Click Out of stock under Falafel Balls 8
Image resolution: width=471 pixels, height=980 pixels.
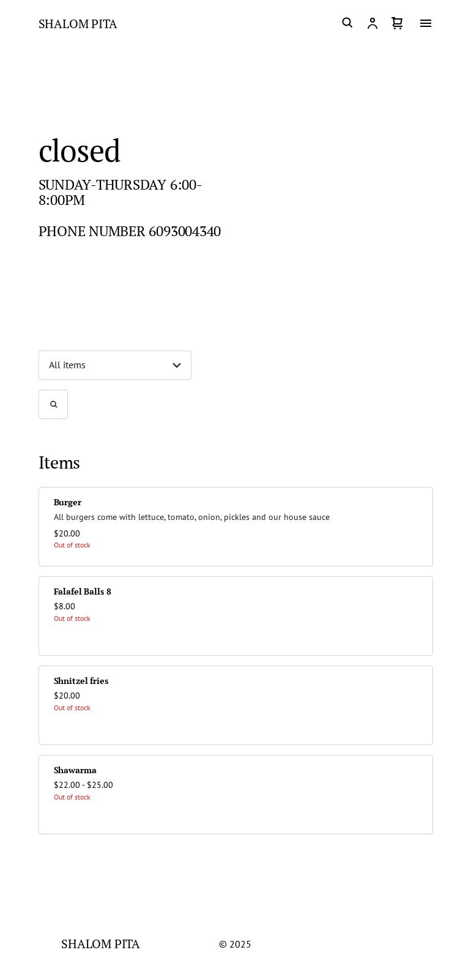coord(72,618)
